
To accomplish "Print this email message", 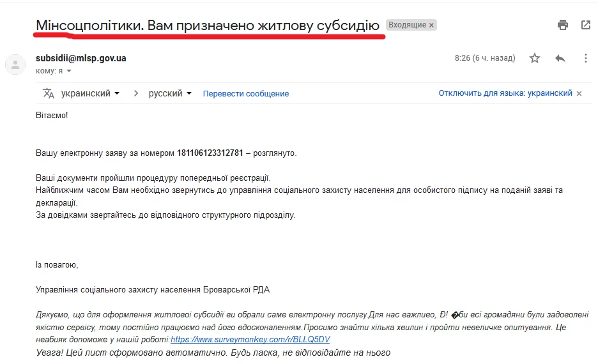I will point(562,26).
